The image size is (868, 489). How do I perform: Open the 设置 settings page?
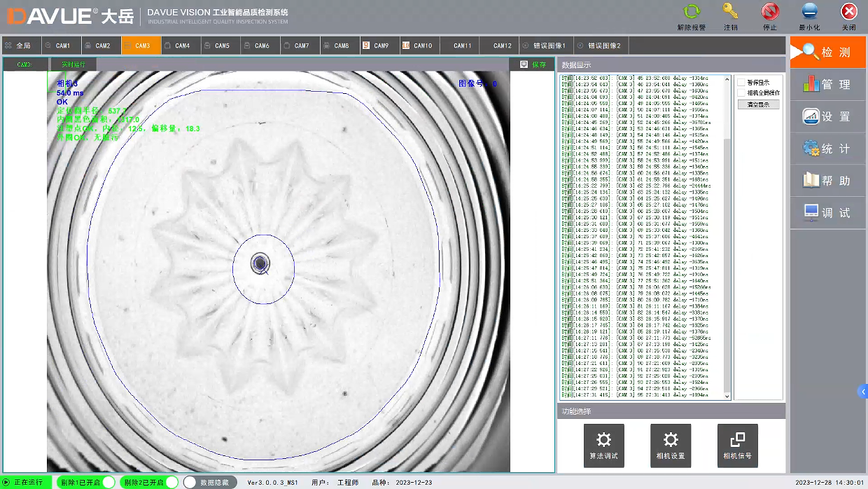click(827, 117)
